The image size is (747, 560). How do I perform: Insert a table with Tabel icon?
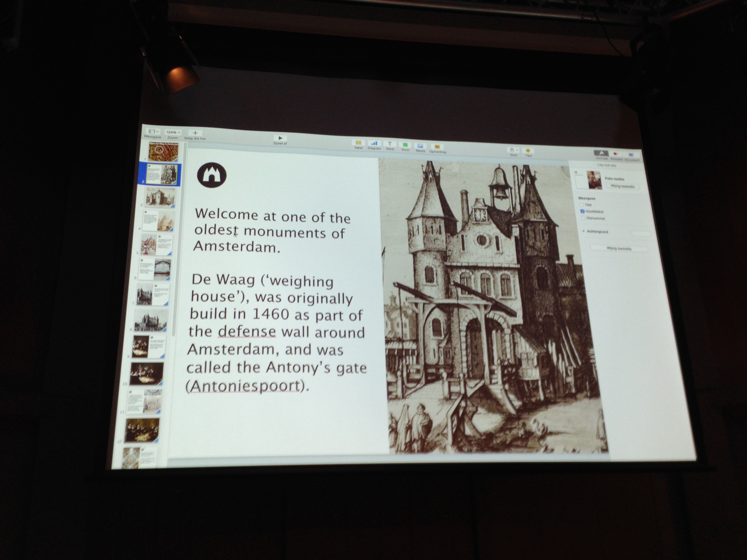pos(359,143)
